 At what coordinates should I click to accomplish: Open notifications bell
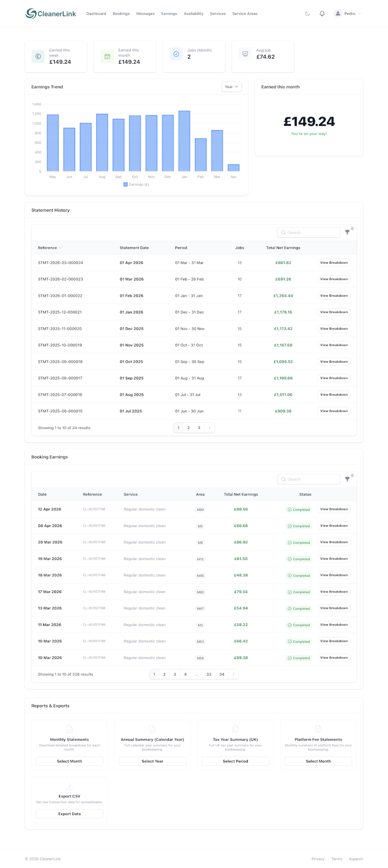click(322, 14)
